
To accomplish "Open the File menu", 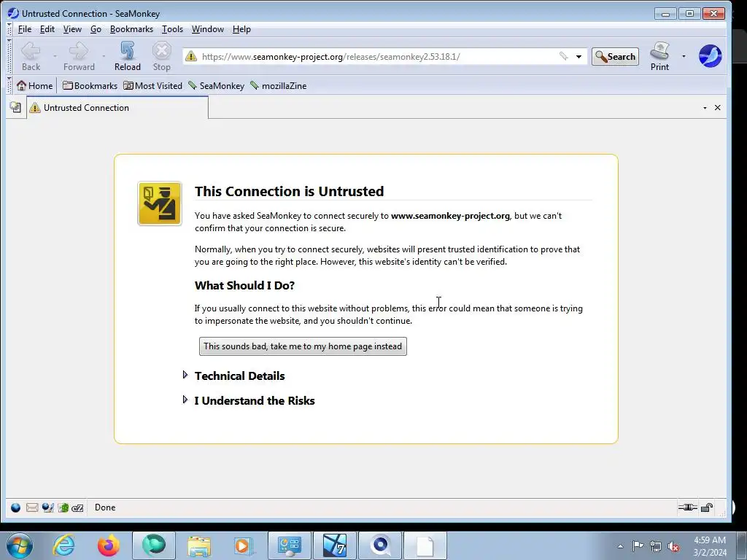I will [25, 29].
